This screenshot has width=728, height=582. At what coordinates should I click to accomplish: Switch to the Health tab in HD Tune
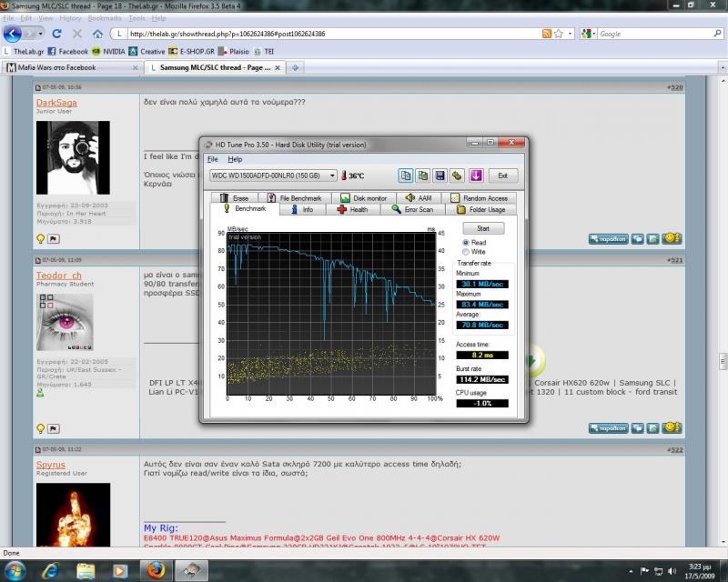point(353,210)
